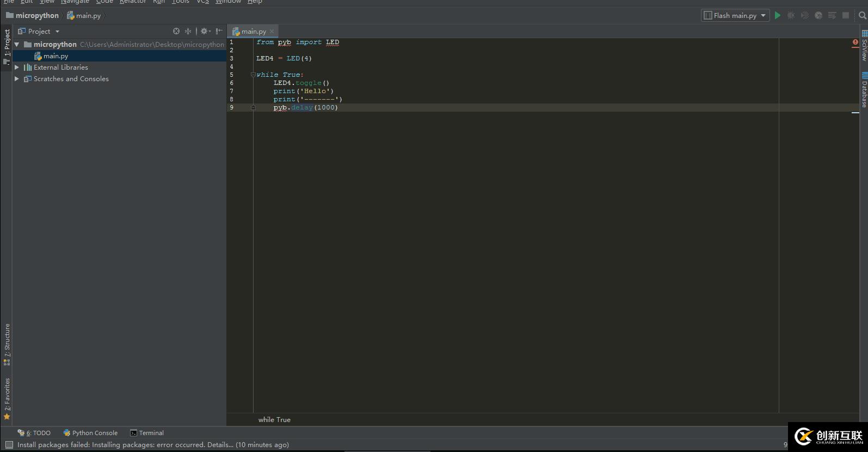This screenshot has height=452, width=868.
Task: Open Project panel settings gear
Action: pyautogui.click(x=205, y=32)
